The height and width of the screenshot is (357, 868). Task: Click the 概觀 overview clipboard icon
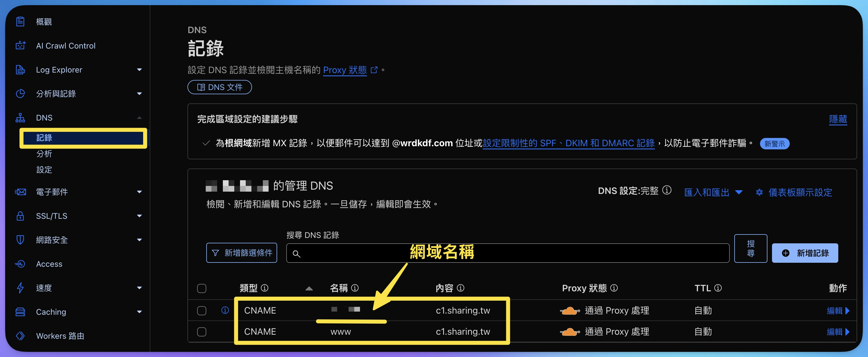tap(20, 21)
